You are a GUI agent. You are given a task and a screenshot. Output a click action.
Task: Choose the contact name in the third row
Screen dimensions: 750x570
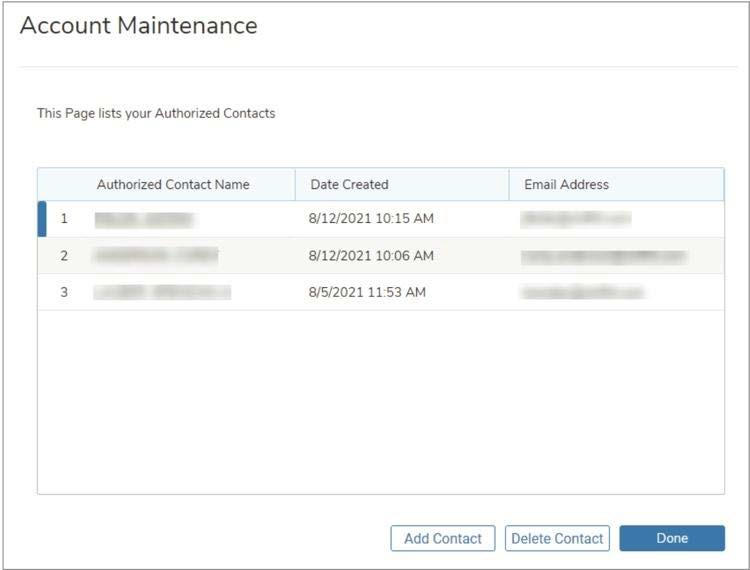(162, 292)
